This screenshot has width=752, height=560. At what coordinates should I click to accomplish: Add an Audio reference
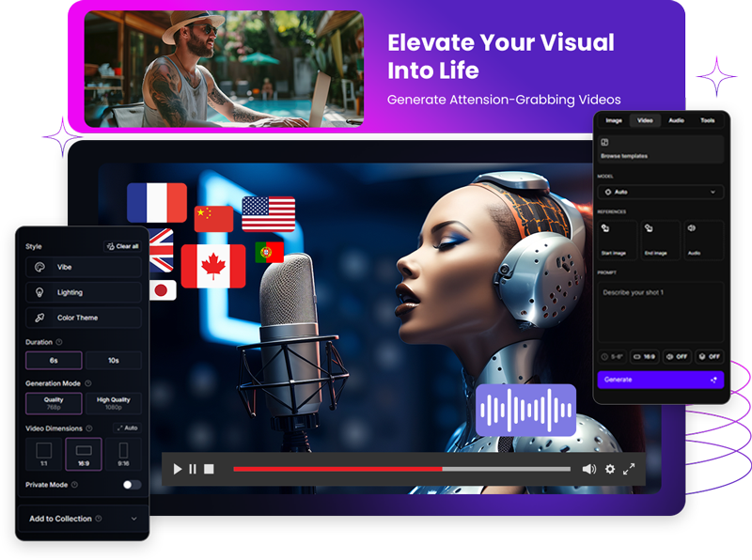(x=703, y=240)
